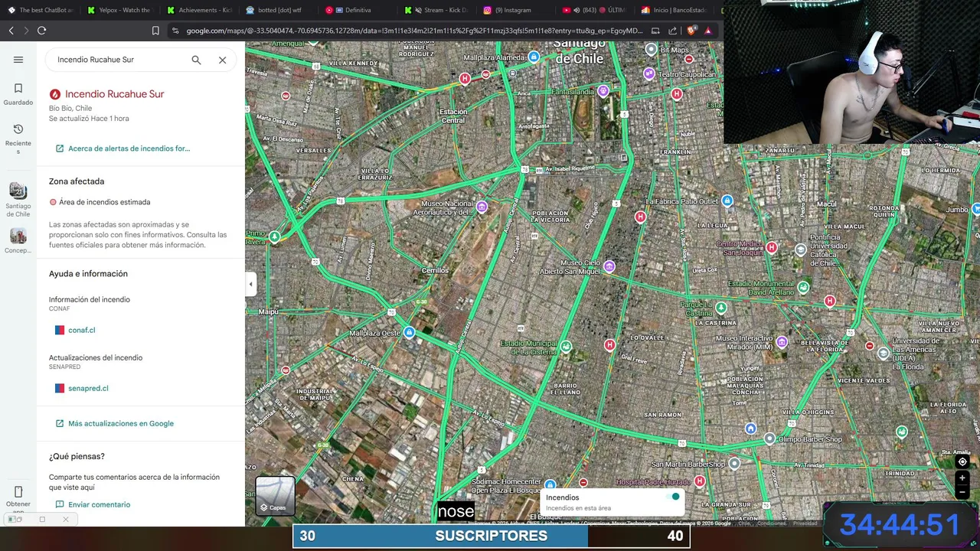
Task: Click La Fábrica Patio Outlet marker
Action: click(x=727, y=201)
